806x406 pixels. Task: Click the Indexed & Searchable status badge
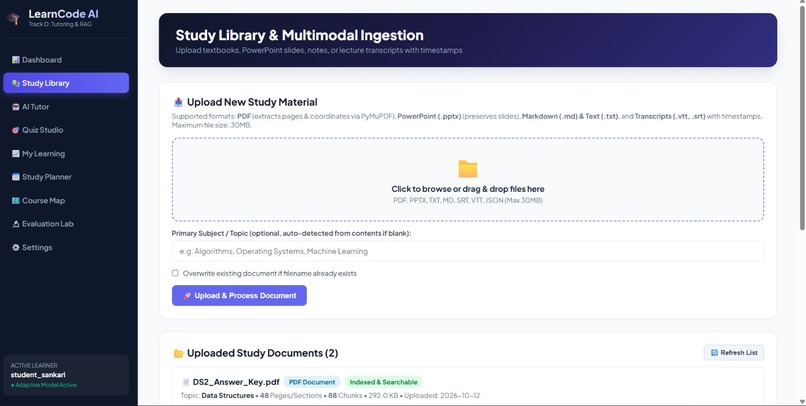point(383,382)
